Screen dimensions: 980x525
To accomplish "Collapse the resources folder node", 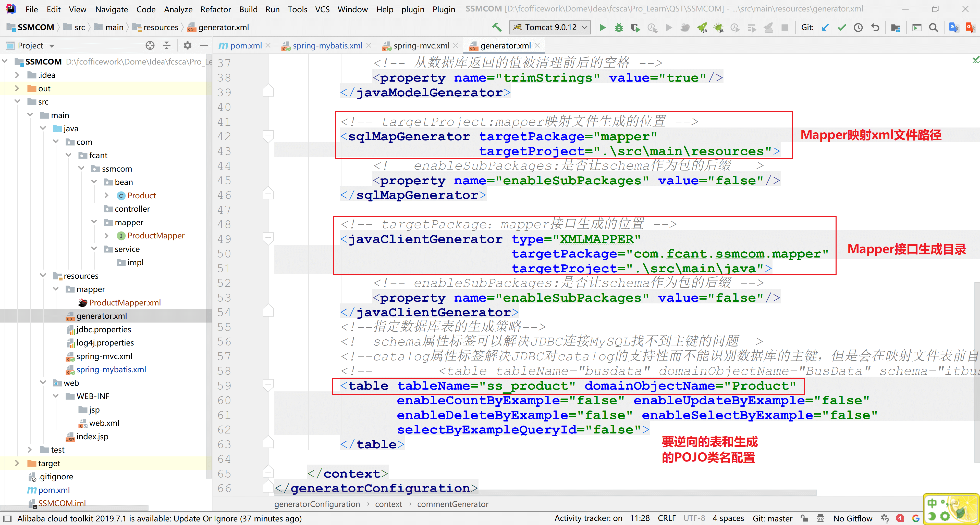I will [x=43, y=276].
